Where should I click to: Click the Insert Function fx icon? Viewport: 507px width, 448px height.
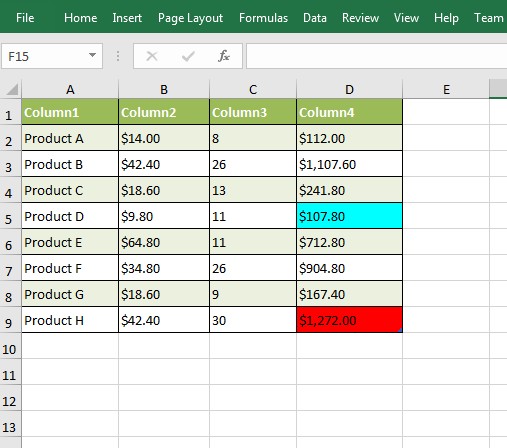224,56
